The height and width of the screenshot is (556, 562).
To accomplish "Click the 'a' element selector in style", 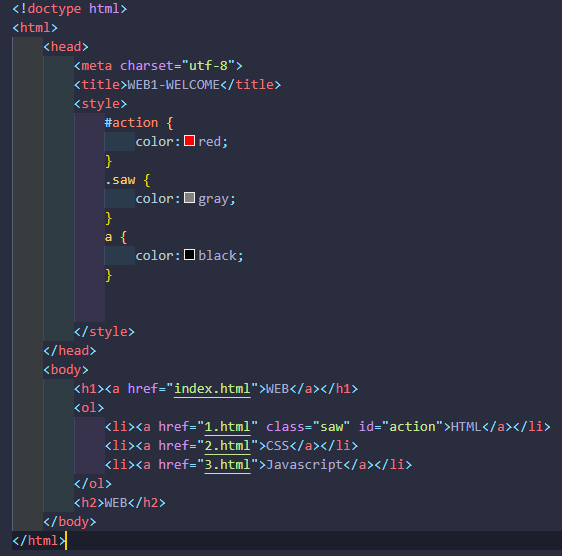I will pyautogui.click(x=108, y=237).
